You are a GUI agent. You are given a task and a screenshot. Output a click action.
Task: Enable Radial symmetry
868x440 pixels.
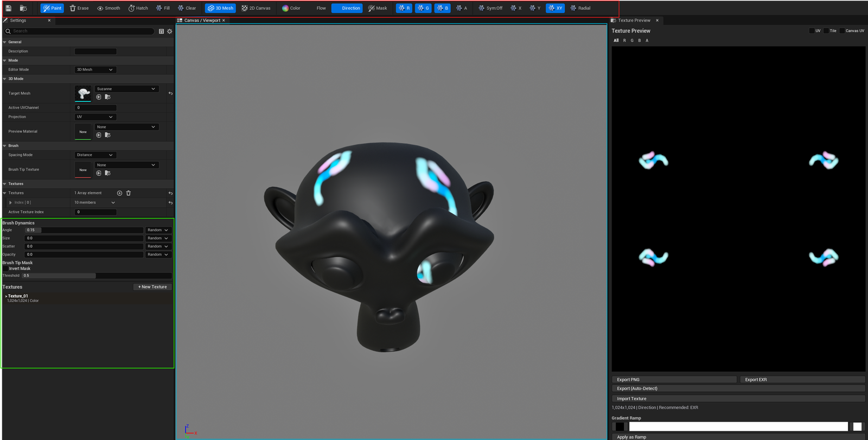coord(580,8)
